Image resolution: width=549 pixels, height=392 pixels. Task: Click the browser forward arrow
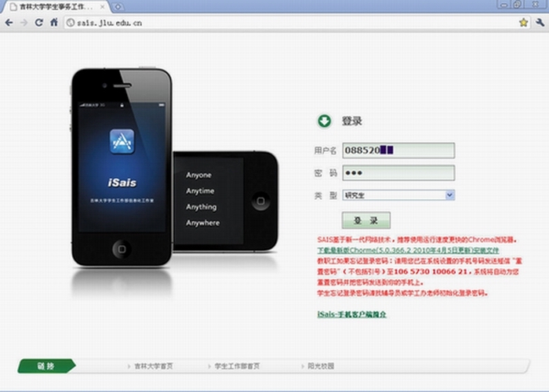24,23
